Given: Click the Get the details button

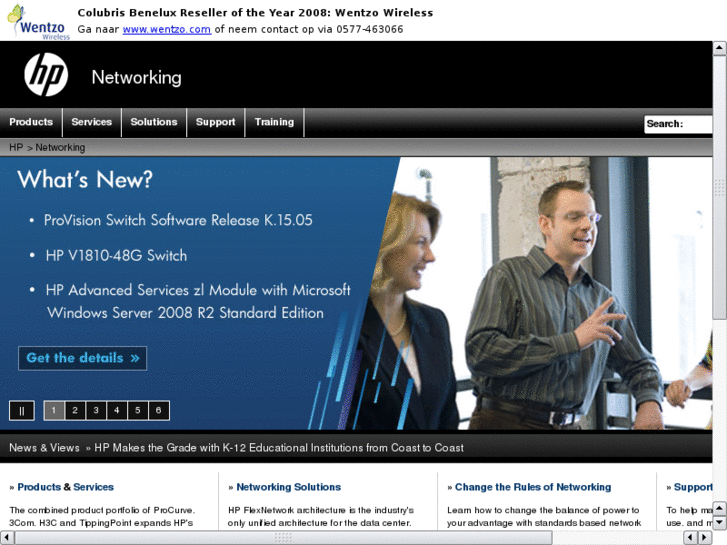Looking at the screenshot, I should point(83,358).
